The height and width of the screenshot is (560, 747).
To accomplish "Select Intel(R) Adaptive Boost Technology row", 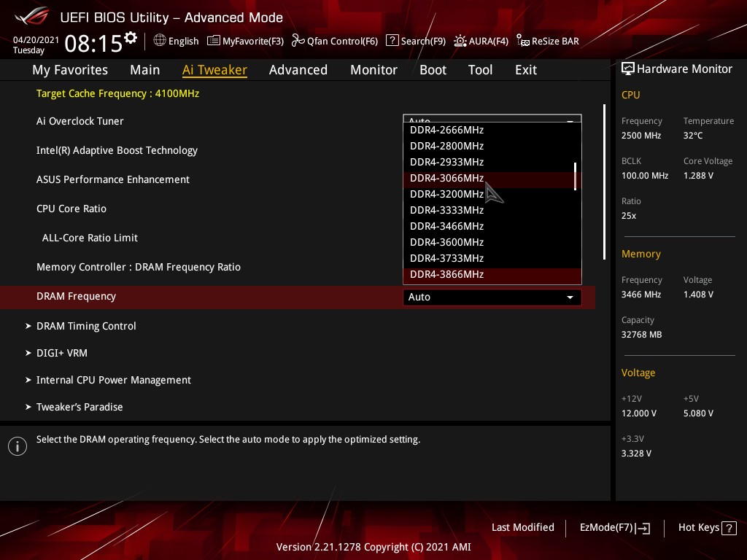I will tap(117, 150).
